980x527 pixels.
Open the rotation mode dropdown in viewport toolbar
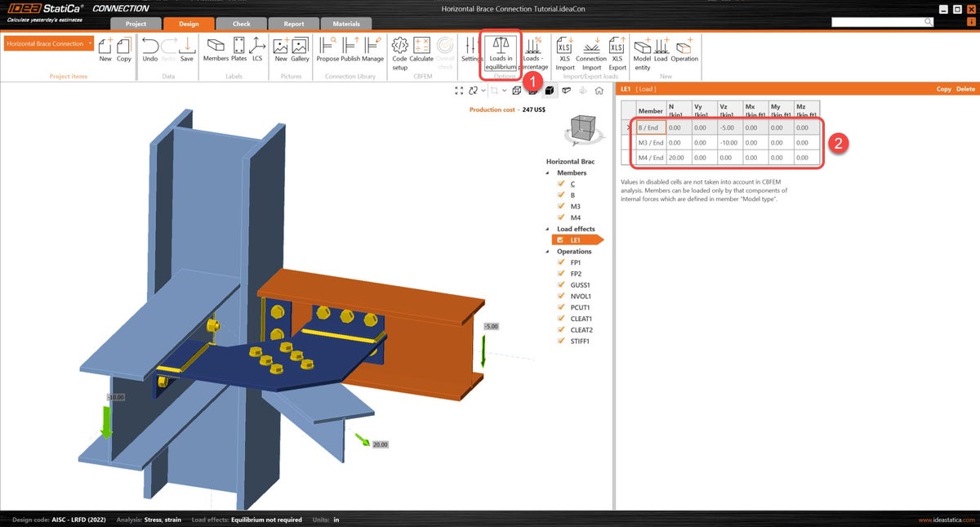pyautogui.click(x=483, y=90)
